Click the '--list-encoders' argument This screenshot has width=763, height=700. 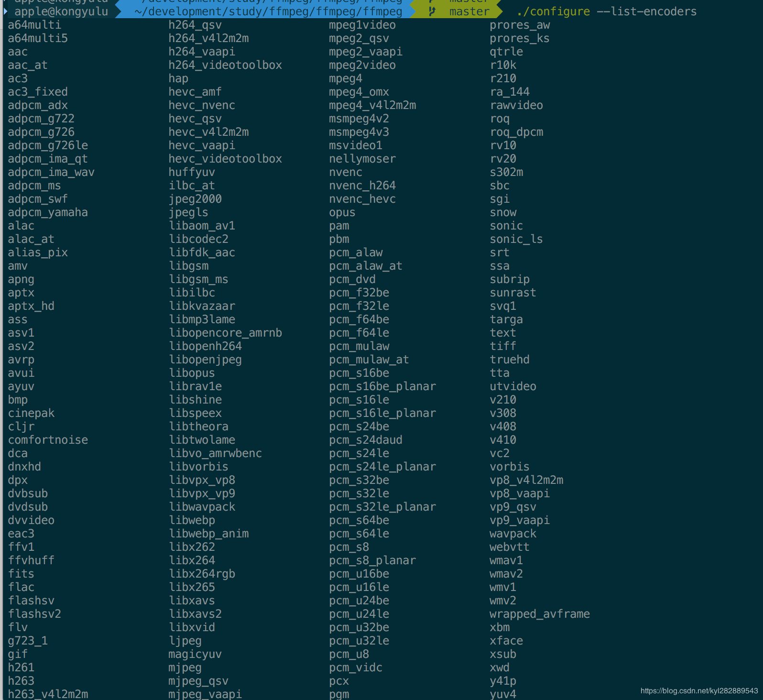(x=647, y=11)
